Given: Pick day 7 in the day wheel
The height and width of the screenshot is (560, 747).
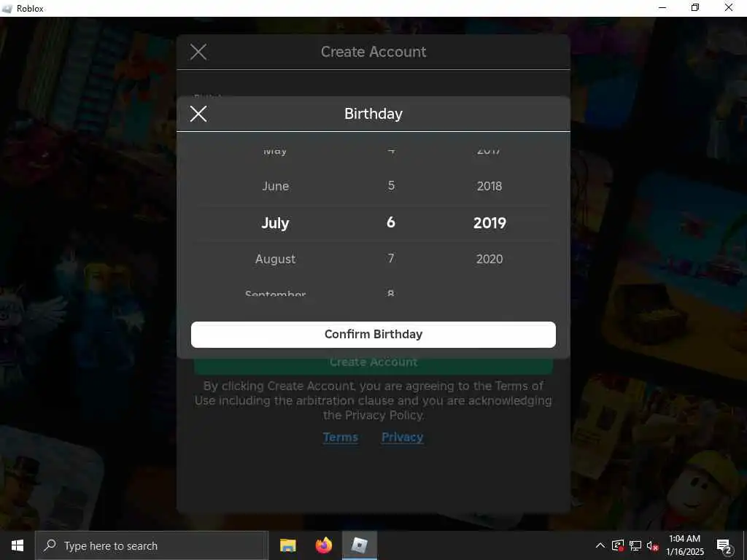Looking at the screenshot, I should pos(391,259).
